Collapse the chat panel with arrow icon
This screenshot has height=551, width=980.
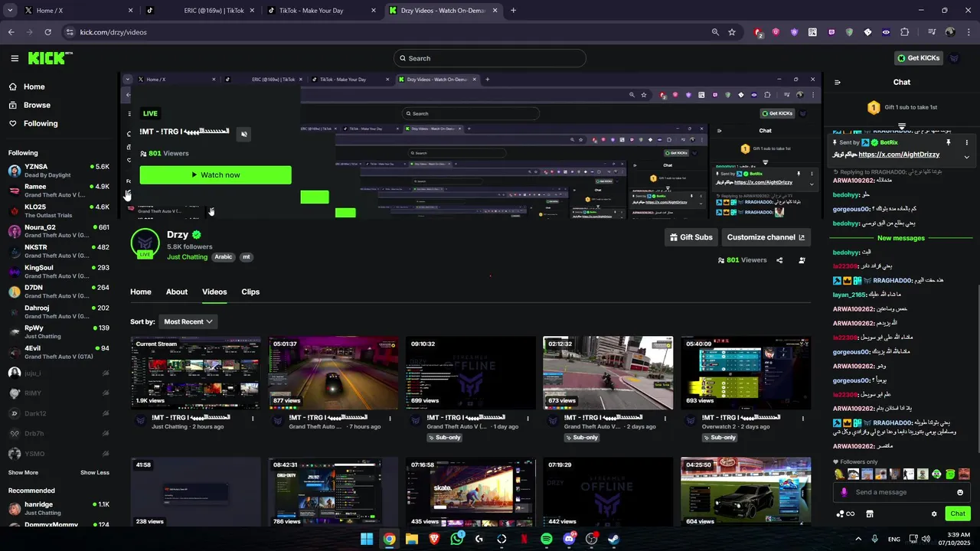coord(838,83)
